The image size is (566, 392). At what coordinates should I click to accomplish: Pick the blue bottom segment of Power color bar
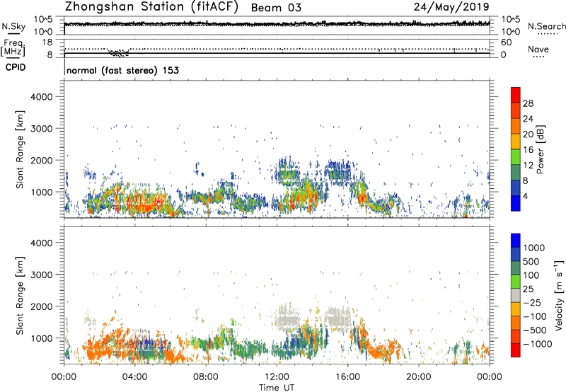[x=516, y=203]
